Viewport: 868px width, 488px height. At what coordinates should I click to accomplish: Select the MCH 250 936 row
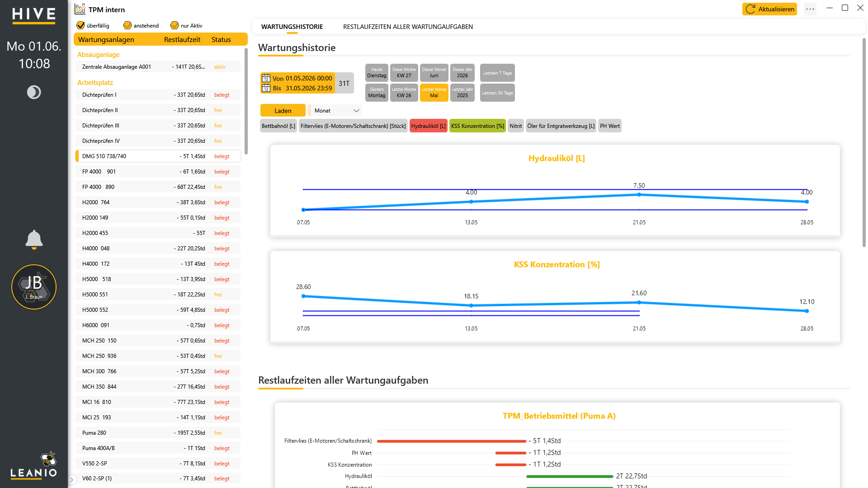tap(158, 356)
